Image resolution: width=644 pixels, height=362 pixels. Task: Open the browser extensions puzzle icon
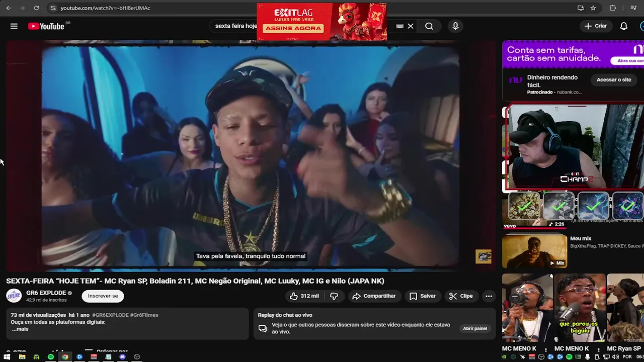pos(613,8)
